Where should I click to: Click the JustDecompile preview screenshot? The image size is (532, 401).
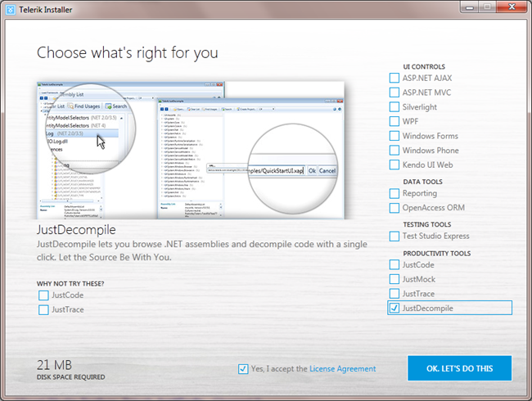pos(191,151)
